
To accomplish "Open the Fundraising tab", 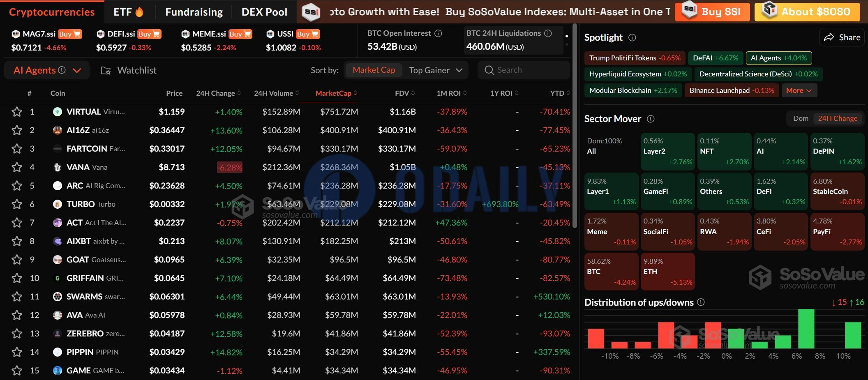I will point(194,12).
